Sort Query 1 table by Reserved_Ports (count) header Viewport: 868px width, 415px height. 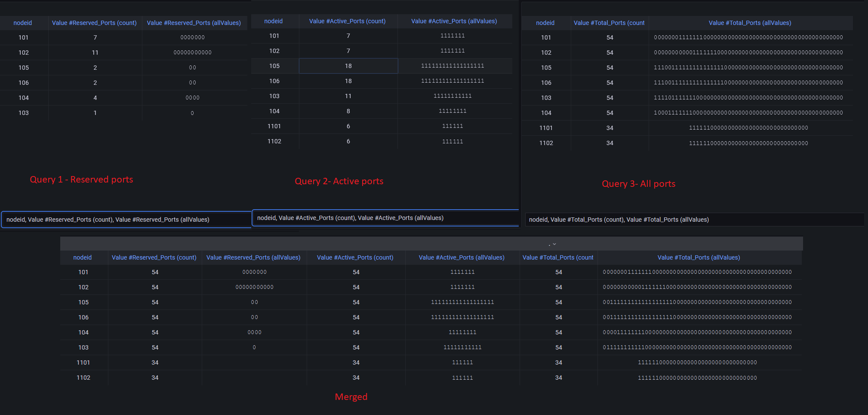94,23
